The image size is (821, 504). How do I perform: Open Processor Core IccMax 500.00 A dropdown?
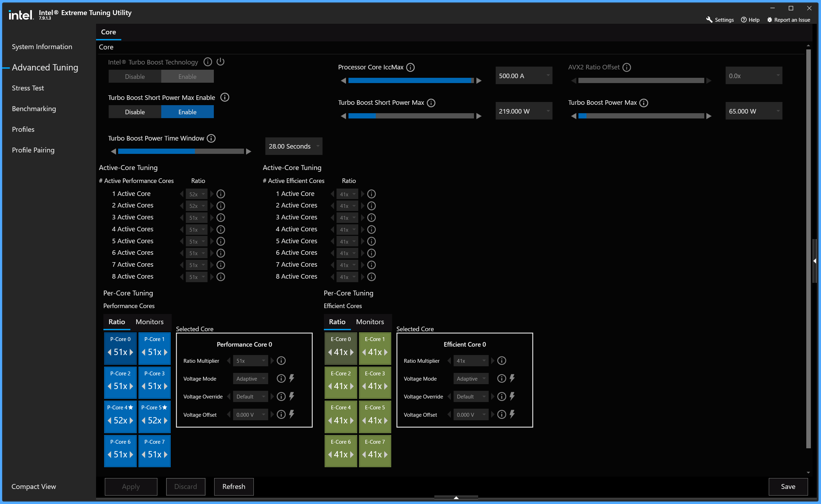pos(524,76)
